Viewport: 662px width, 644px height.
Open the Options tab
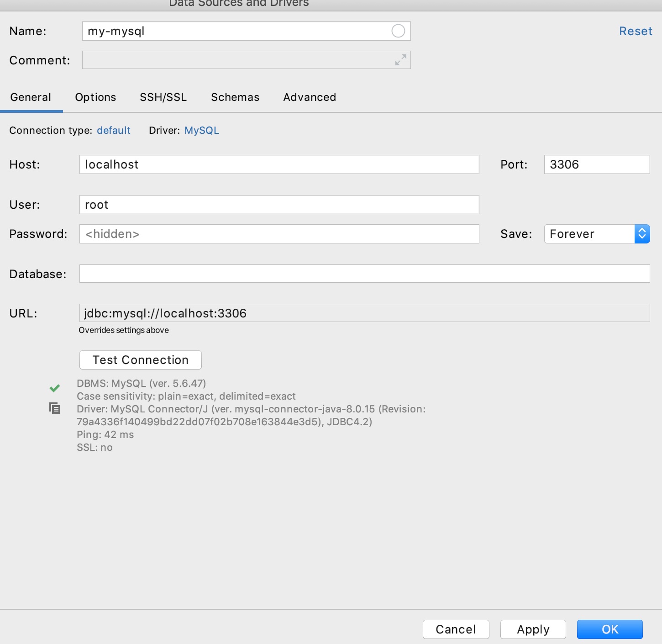(x=95, y=97)
